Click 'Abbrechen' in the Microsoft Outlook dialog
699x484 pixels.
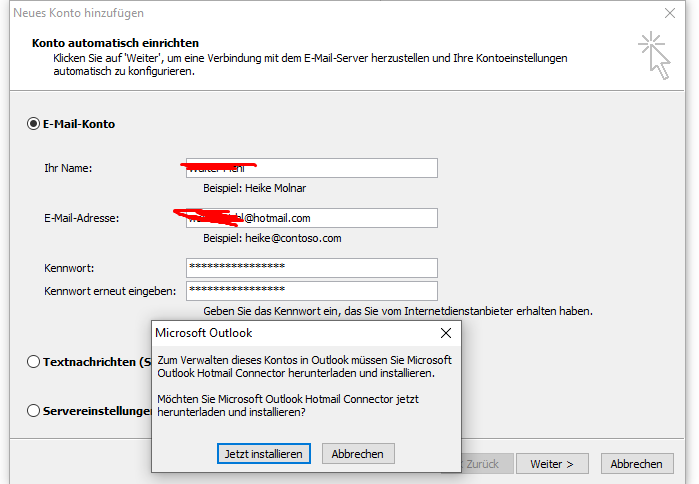pos(358,454)
